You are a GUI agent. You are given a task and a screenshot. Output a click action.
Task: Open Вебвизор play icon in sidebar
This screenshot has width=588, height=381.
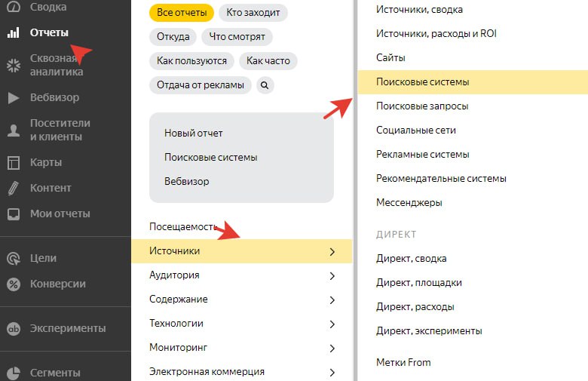(14, 97)
